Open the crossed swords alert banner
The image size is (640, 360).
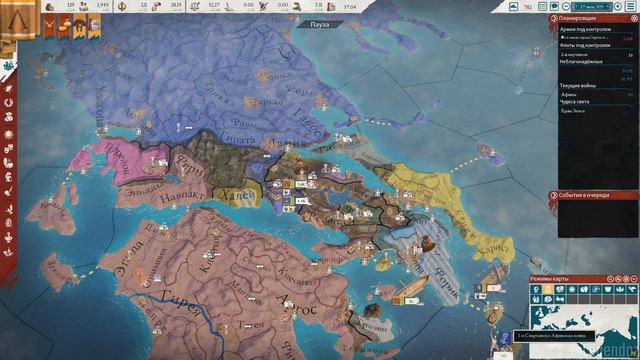[49, 26]
